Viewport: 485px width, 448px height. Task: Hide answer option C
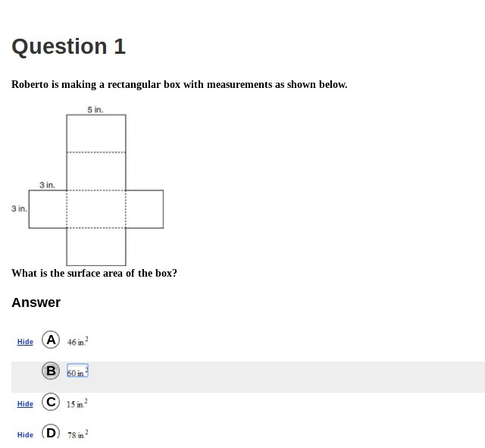(25, 404)
